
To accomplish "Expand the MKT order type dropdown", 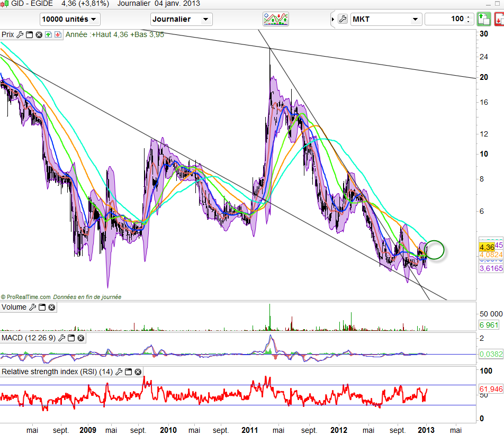I will [x=386, y=20].
